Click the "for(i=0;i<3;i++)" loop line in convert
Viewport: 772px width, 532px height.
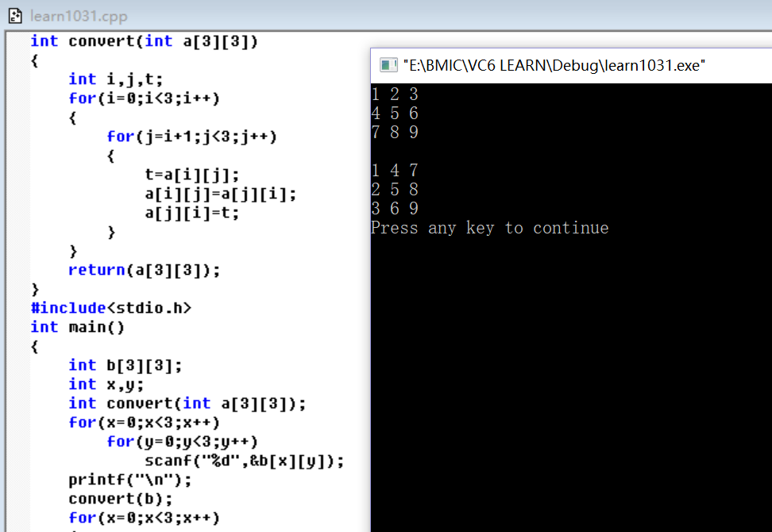tap(144, 98)
